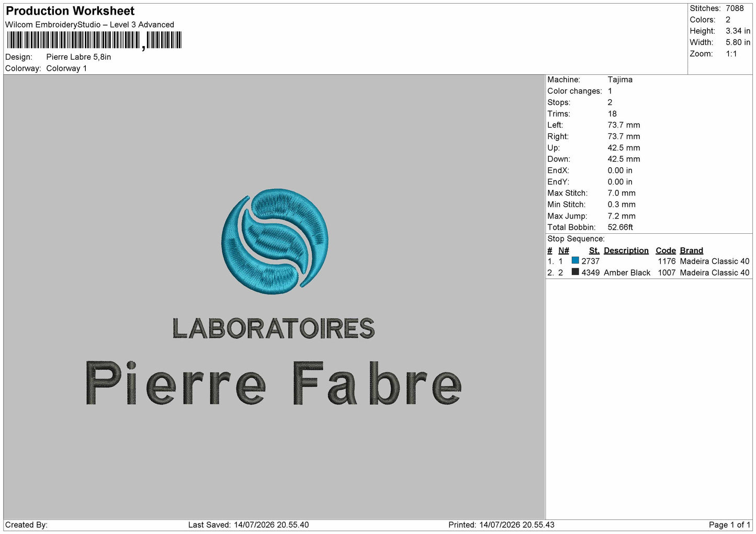The height and width of the screenshot is (534, 756).
Task: Click the barcode under the worksheet title
Action: tap(94, 40)
